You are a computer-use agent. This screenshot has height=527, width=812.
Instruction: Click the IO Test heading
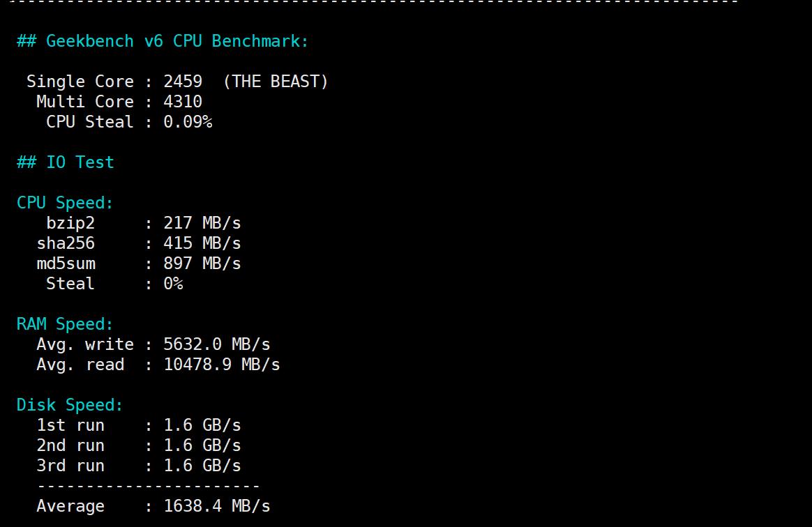(x=65, y=162)
